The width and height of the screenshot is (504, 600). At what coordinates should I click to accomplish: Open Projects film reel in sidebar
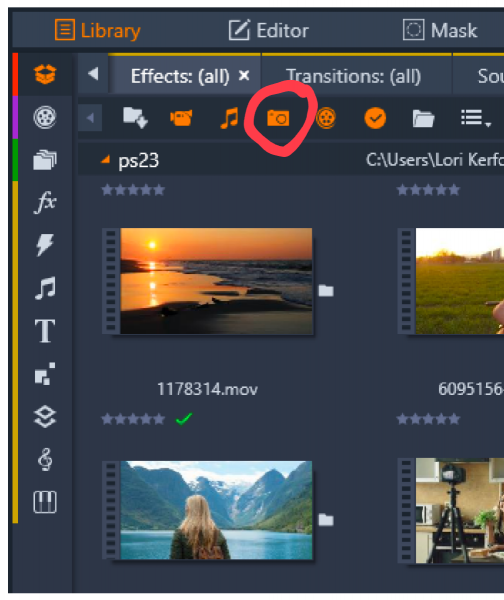(x=45, y=117)
